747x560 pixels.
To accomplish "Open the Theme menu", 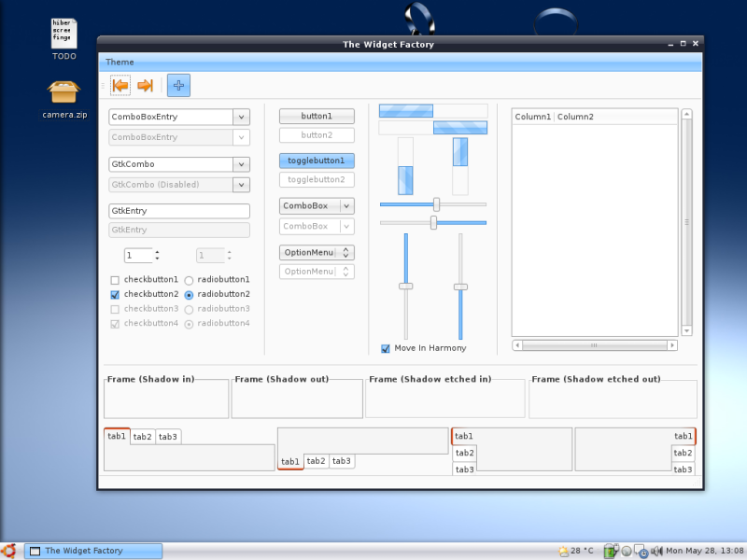I will click(120, 62).
